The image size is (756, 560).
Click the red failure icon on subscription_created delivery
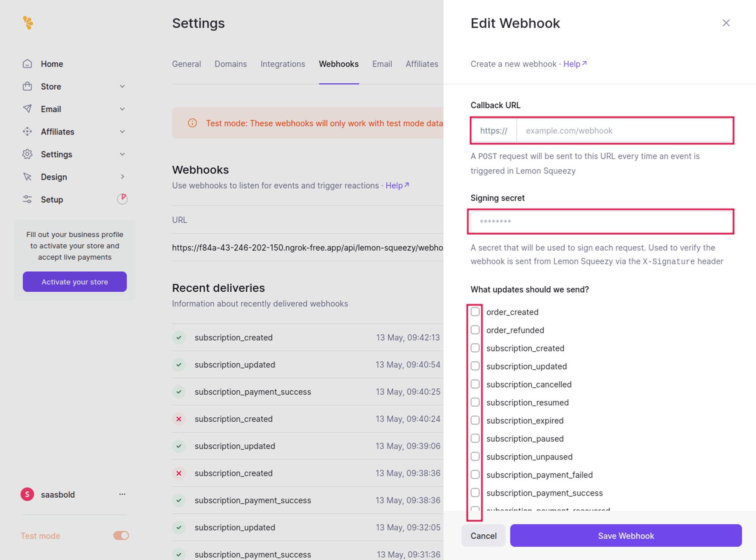click(x=178, y=419)
